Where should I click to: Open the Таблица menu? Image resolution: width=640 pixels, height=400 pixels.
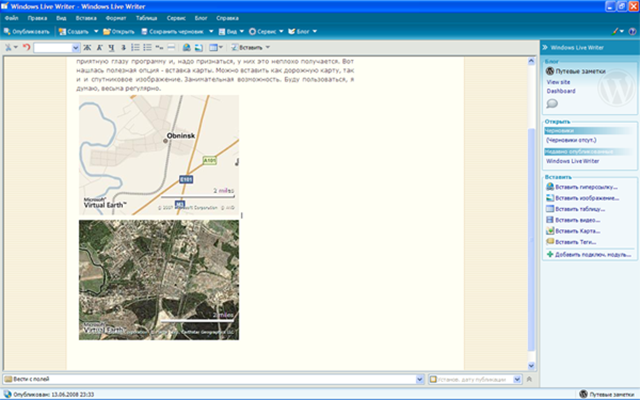pyautogui.click(x=147, y=18)
